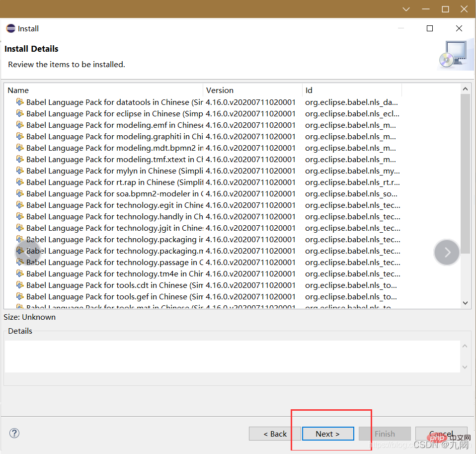Click the up arrow of the Details scrollbar
Viewport: 476px width, 454px height.
[x=465, y=346]
